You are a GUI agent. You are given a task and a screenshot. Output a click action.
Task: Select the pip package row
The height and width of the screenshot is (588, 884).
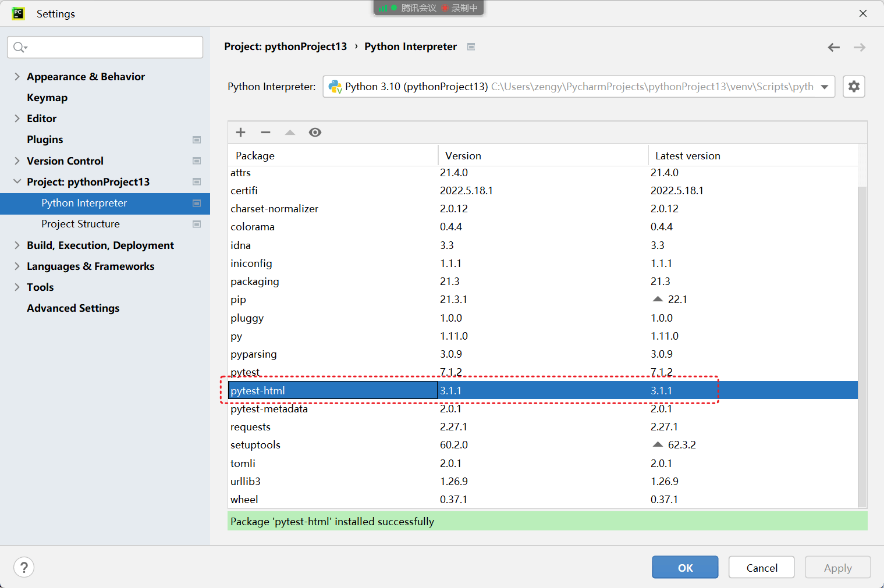pyautogui.click(x=543, y=300)
